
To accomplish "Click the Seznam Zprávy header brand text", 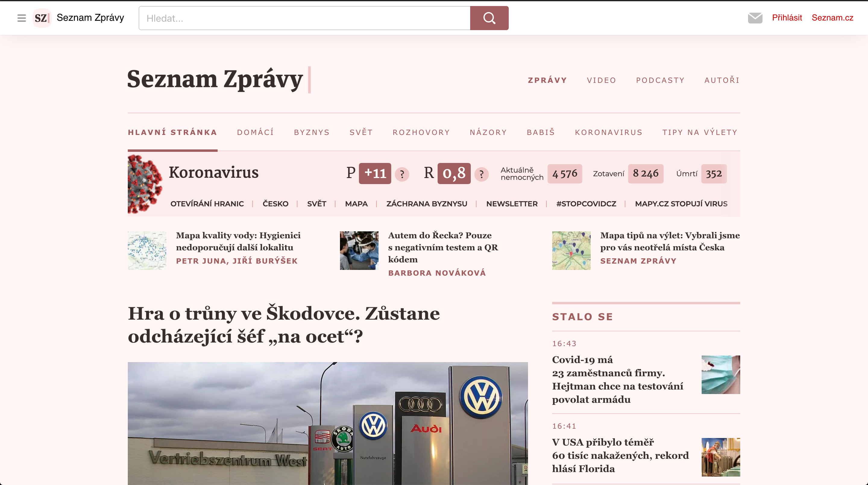I will 90,17.
